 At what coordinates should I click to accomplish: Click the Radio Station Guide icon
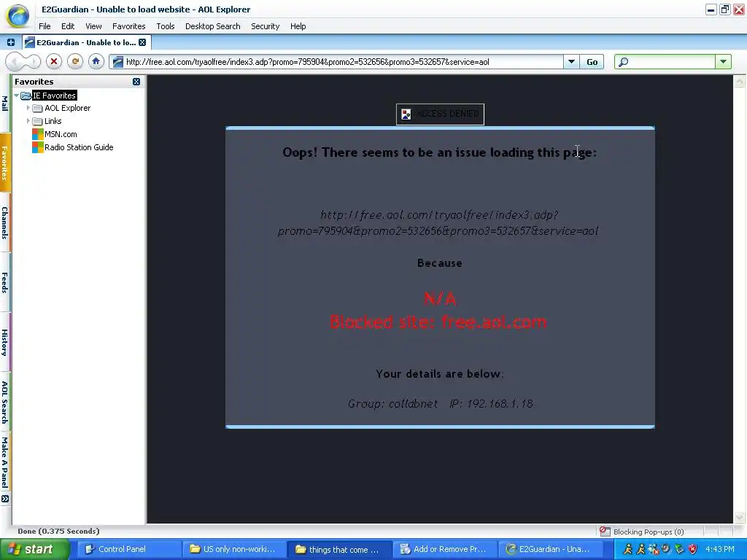(x=38, y=147)
